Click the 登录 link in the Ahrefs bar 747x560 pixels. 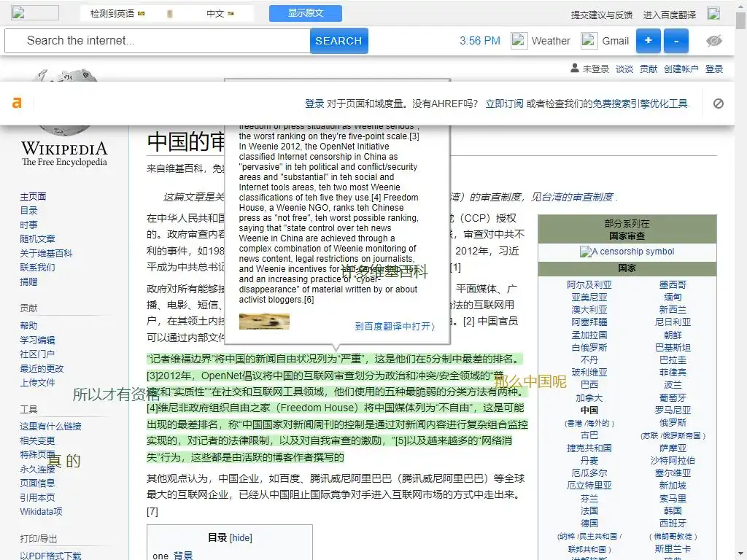(x=314, y=104)
